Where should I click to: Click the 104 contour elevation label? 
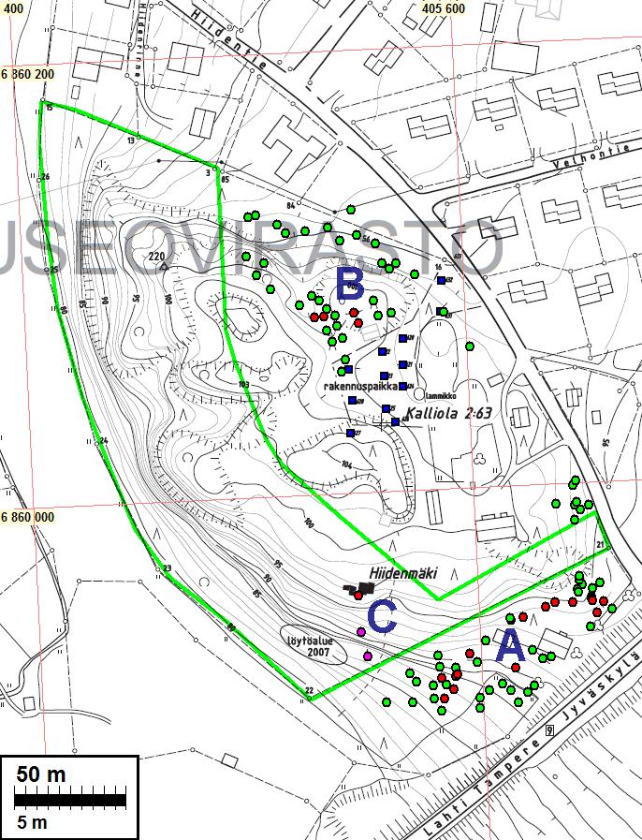tap(346, 465)
